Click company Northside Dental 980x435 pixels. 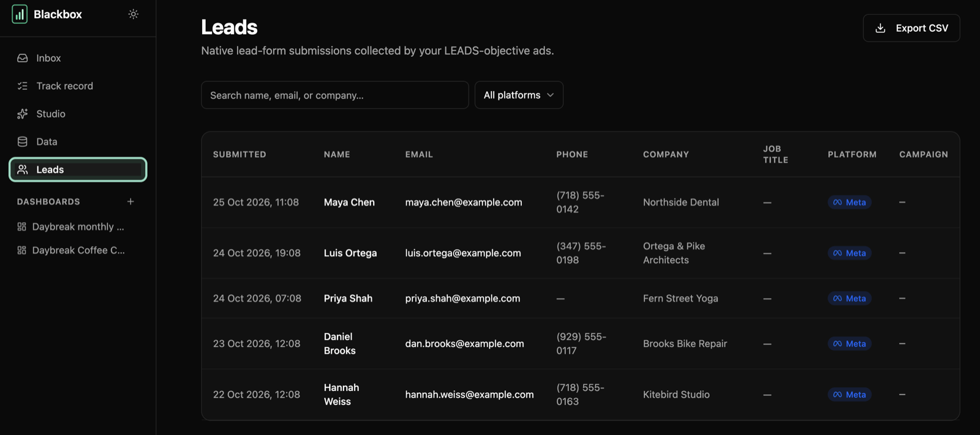(681, 202)
